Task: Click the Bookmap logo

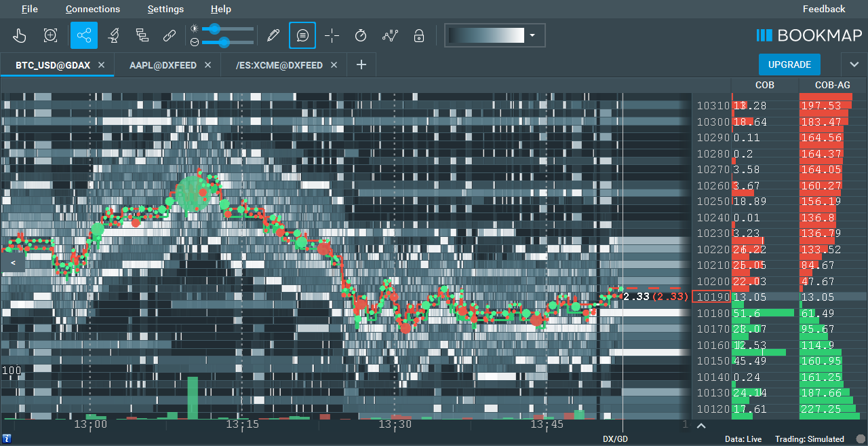Action: pos(809,35)
